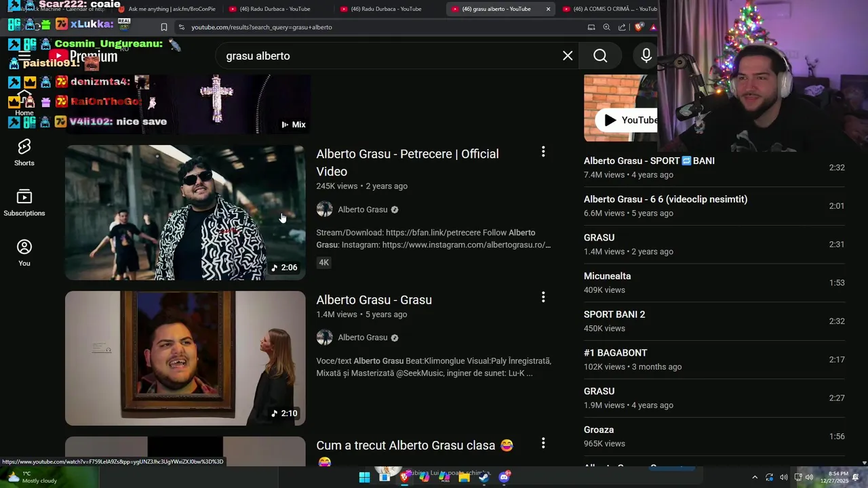Open Steam from the taskbar

point(484,477)
